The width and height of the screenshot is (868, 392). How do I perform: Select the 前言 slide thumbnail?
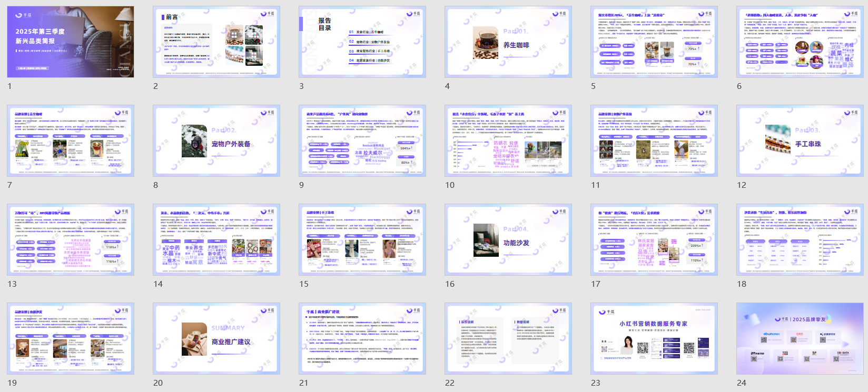click(x=216, y=42)
